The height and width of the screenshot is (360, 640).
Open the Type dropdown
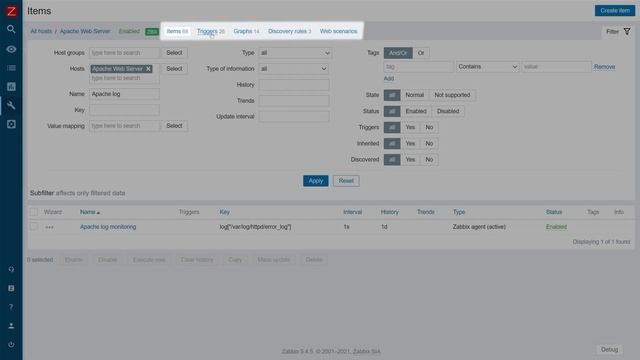coord(295,53)
